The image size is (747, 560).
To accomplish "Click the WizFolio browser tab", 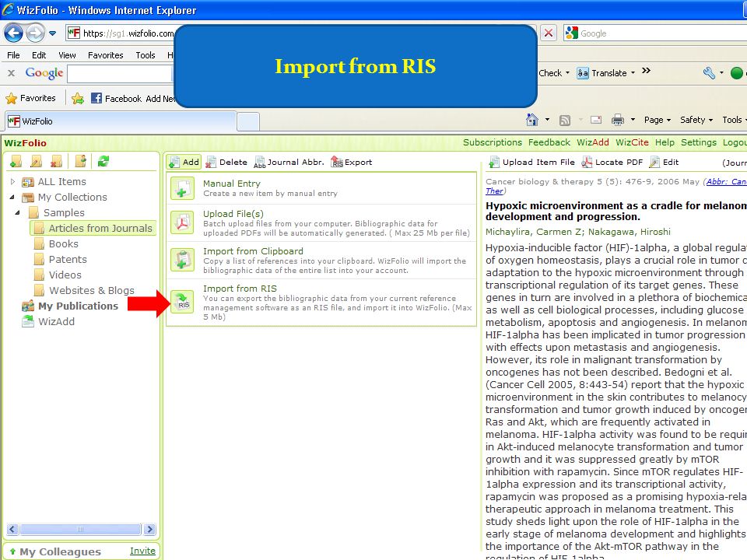I will click(121, 121).
